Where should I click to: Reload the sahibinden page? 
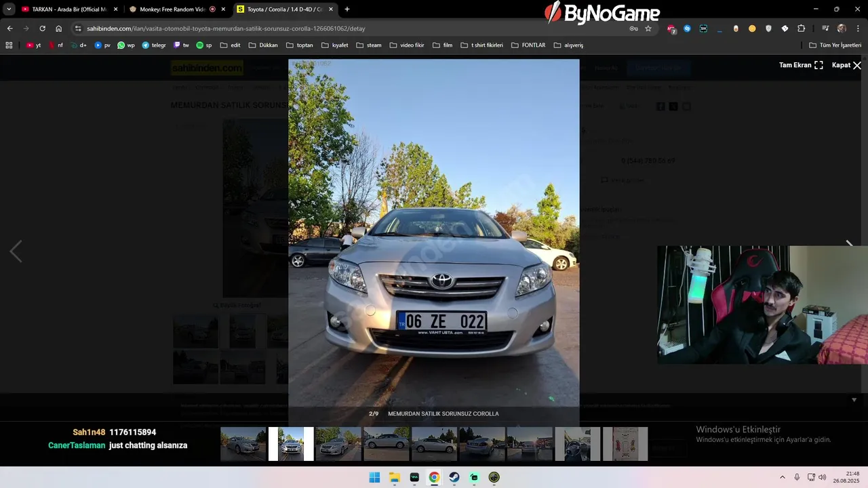pos(42,28)
